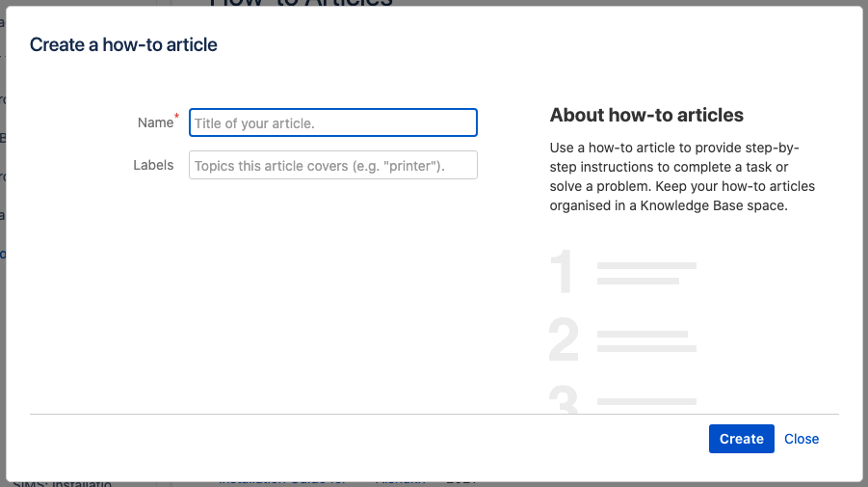Click the 'Create a how-to article' dialog title

point(123,45)
